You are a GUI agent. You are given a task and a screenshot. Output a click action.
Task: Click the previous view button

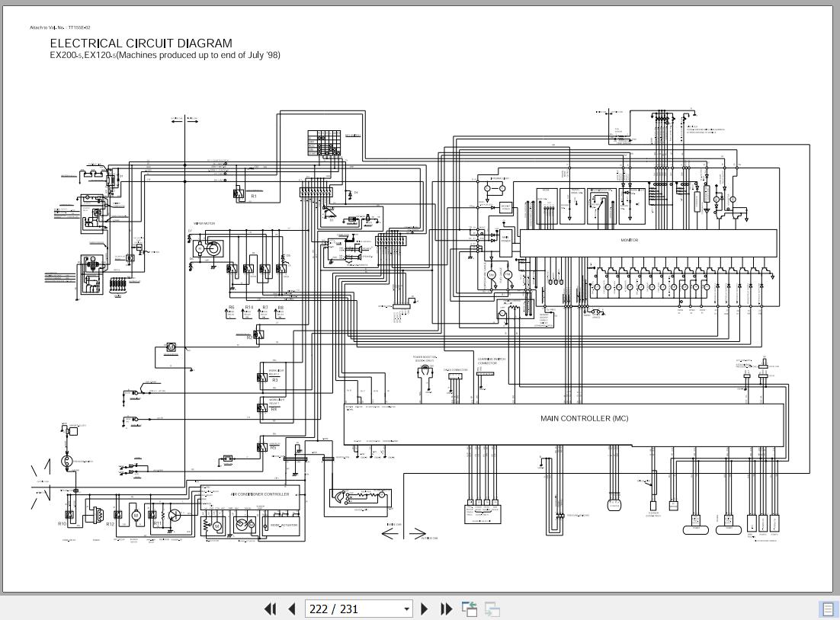click(470, 609)
